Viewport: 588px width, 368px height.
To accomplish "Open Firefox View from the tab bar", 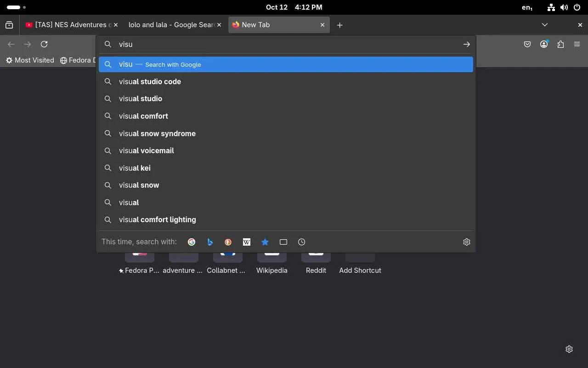I will (9, 25).
